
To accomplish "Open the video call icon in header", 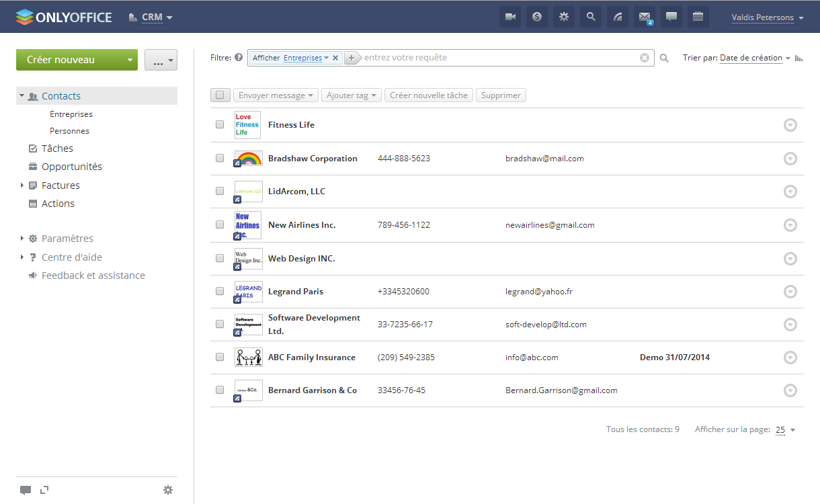I will click(510, 17).
